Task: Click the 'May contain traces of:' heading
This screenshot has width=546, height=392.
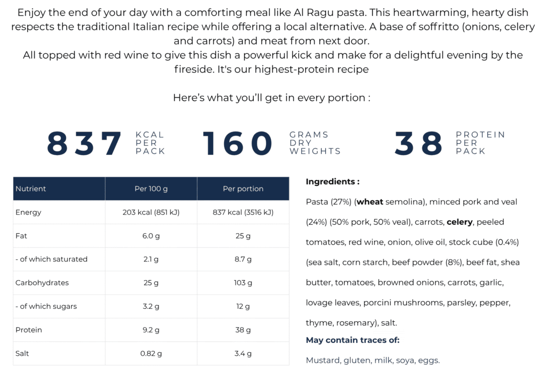Action: click(x=353, y=340)
